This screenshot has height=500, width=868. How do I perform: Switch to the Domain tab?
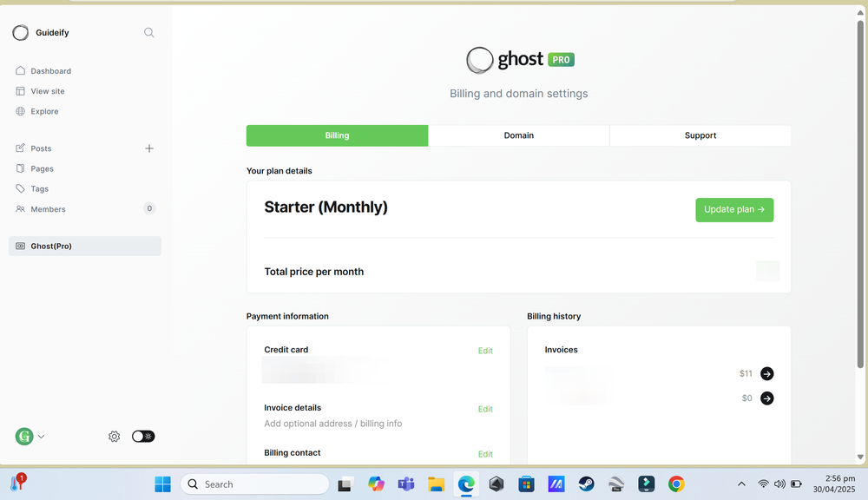519,135
